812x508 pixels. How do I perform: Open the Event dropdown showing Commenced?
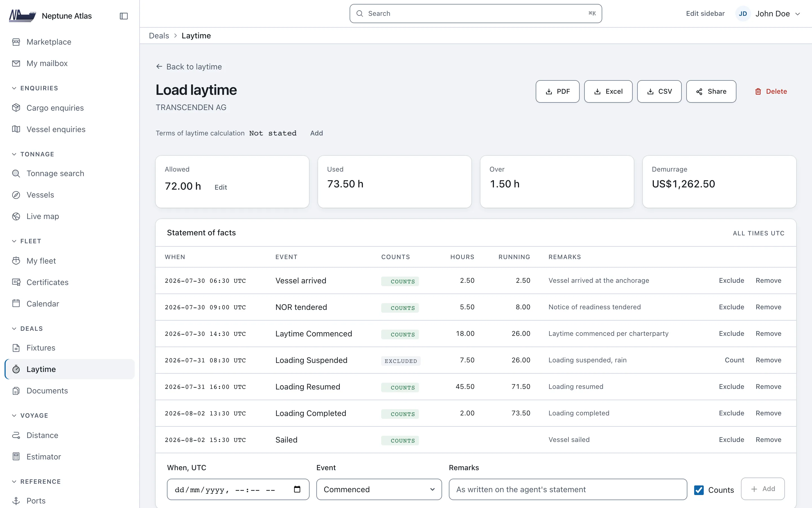point(379,490)
